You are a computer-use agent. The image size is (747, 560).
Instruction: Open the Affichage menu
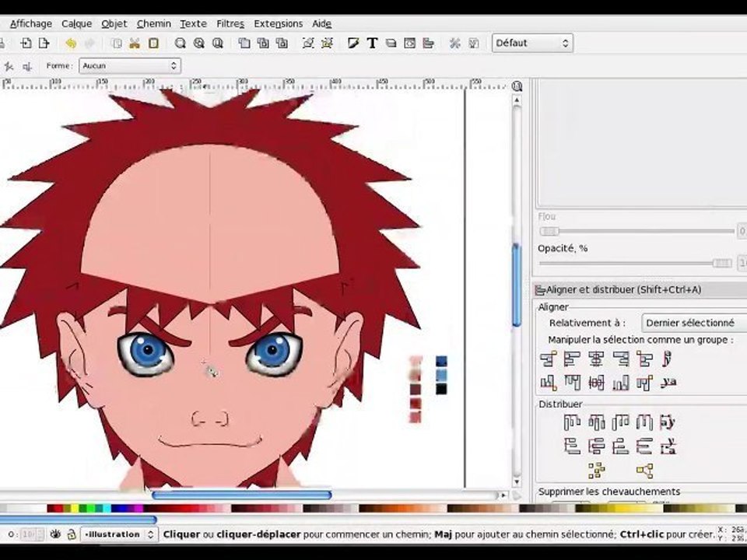point(31,23)
